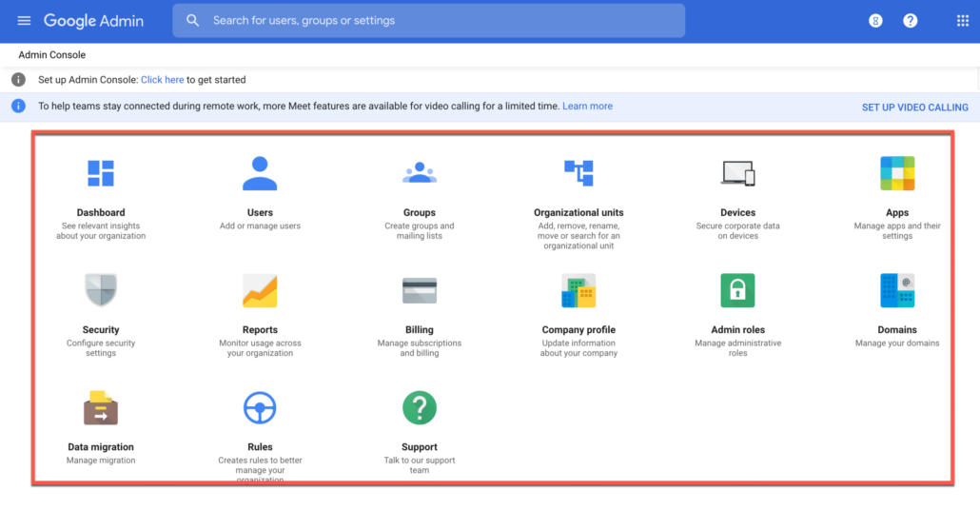Image resolution: width=980 pixels, height=510 pixels.
Task: Focus the search users, groups or settings field
Action: coord(429,21)
